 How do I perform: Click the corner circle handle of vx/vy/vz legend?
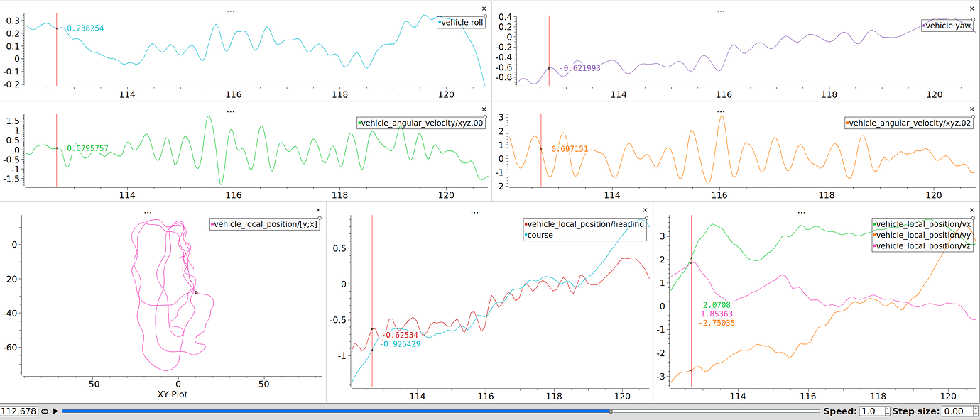[x=974, y=219]
